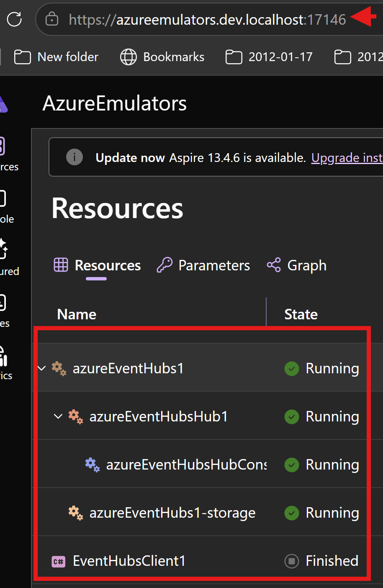383x588 pixels.
Task: Reload the page with the refresh icon
Action: pyautogui.click(x=14, y=19)
